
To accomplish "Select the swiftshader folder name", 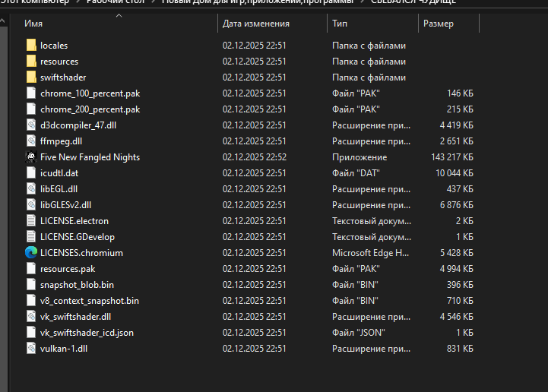I will tap(63, 77).
